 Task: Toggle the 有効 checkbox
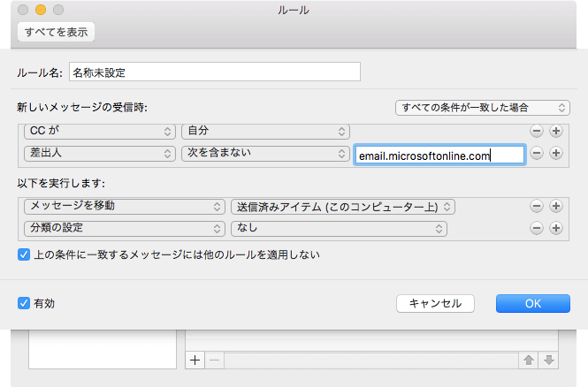pyautogui.click(x=24, y=303)
